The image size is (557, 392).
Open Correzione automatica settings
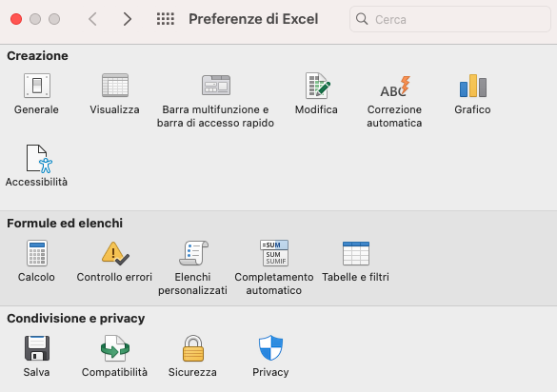coord(395,87)
